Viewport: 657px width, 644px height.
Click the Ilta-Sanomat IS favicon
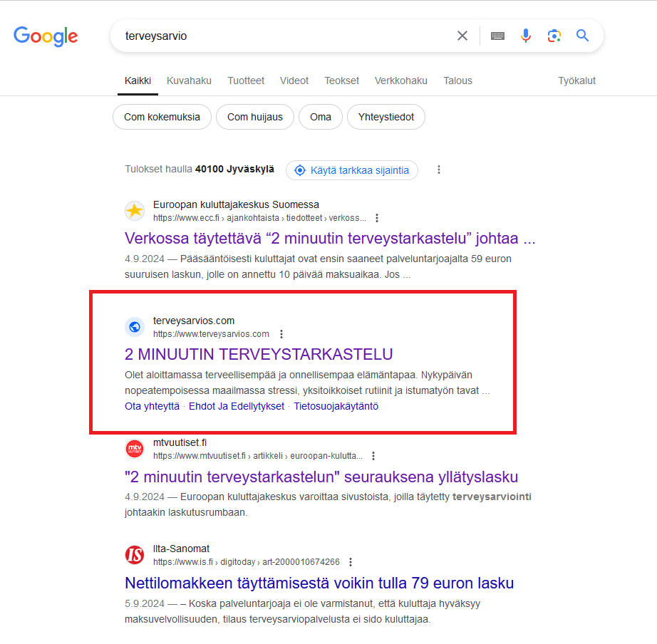point(135,555)
